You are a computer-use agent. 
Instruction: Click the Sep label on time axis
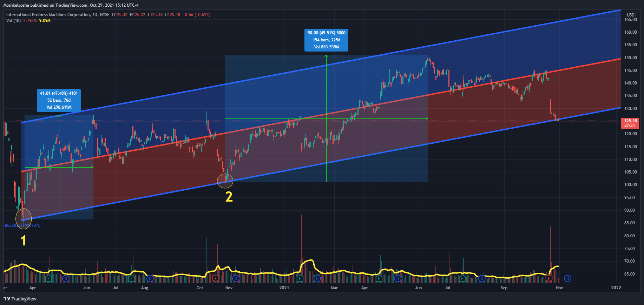504,288
